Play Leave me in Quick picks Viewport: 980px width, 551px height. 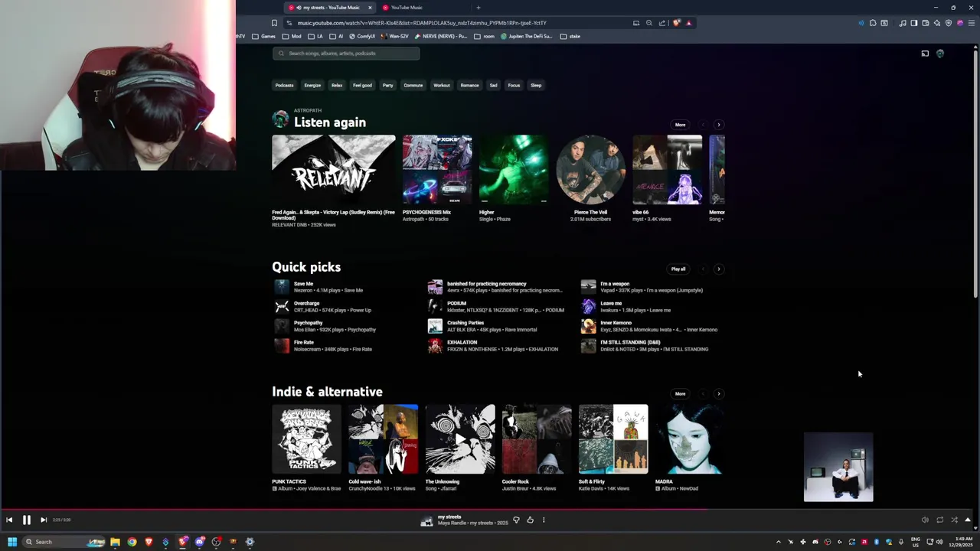(588, 307)
